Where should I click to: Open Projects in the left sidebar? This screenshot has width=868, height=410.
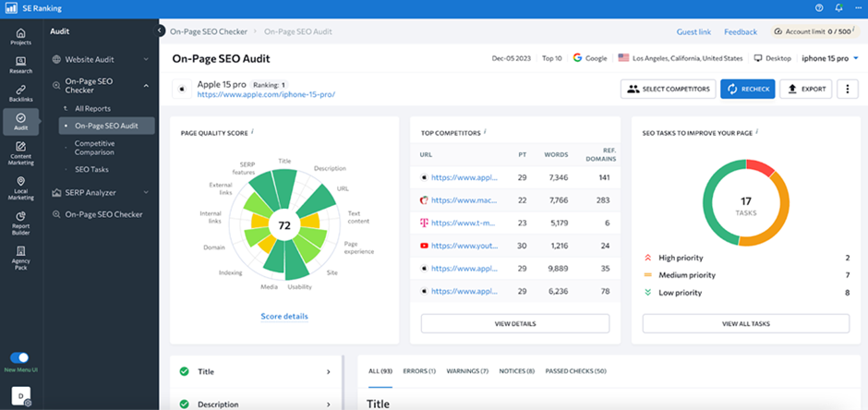(x=20, y=36)
